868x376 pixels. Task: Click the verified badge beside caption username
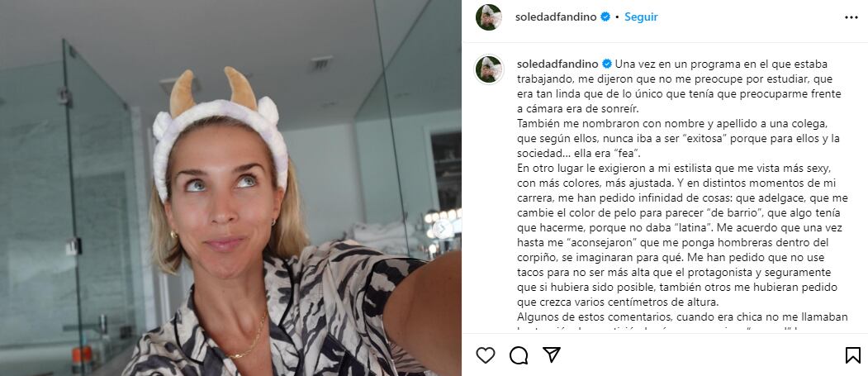click(607, 64)
